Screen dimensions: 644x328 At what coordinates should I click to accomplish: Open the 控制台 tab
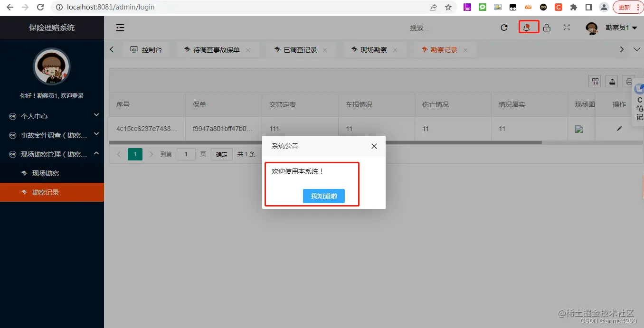click(147, 49)
